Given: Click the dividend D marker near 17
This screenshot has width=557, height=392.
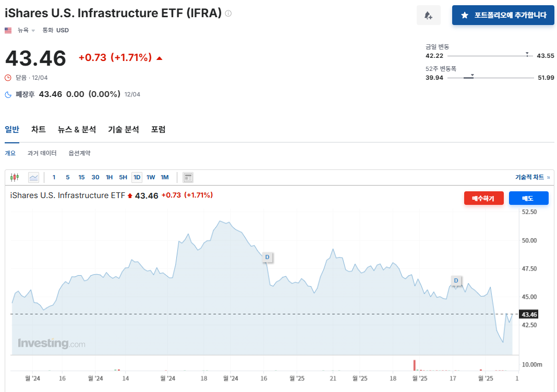Looking at the screenshot, I should pos(456,280).
